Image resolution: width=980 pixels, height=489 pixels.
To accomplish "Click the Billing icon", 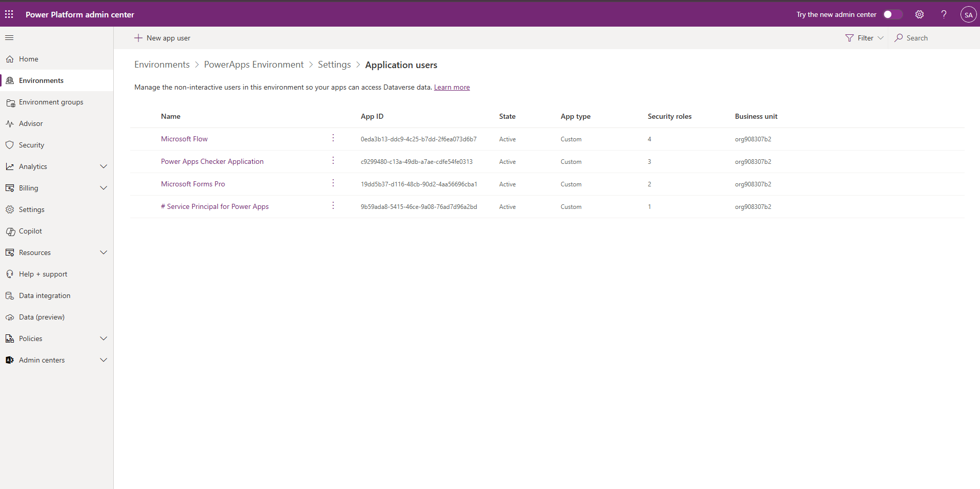I will pyautogui.click(x=10, y=188).
